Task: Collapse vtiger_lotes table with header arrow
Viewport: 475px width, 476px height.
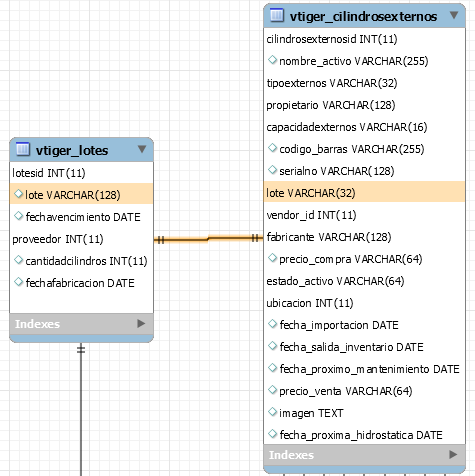Action: click(x=142, y=149)
